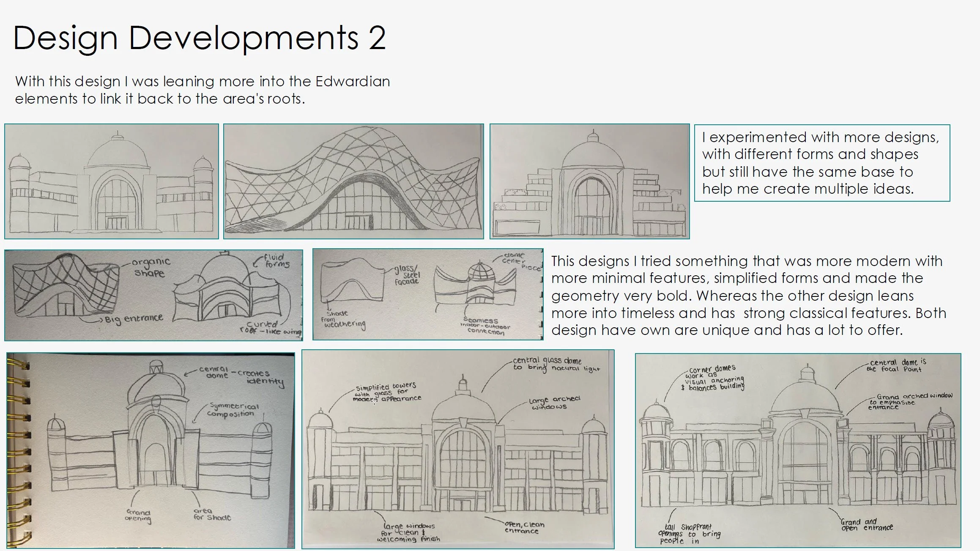980x551 pixels.
Task: Click the 'open, clean entrance' annotation
Action: (x=524, y=528)
